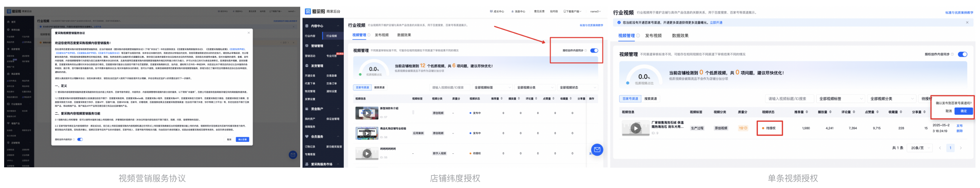Image resolution: width=980 pixels, height=188 pixels.
Task: Click blue confirm button in agreement dialog
Action: click(x=242, y=139)
